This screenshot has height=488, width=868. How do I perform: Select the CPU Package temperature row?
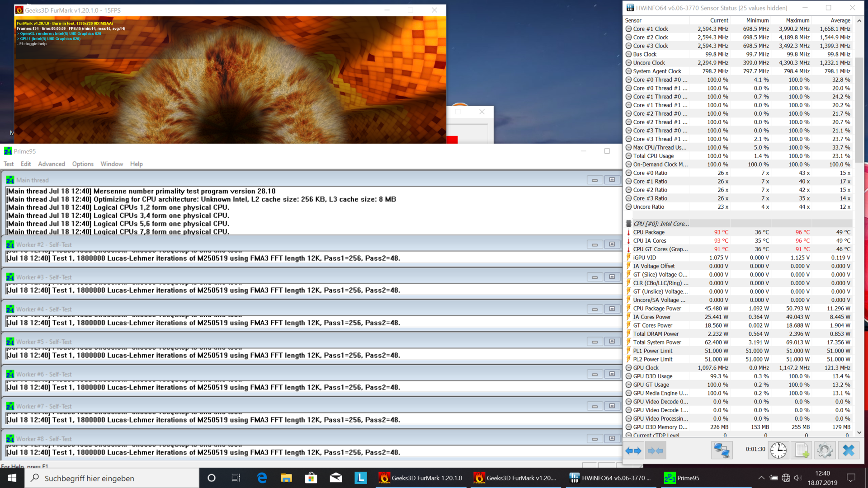pyautogui.click(x=649, y=232)
